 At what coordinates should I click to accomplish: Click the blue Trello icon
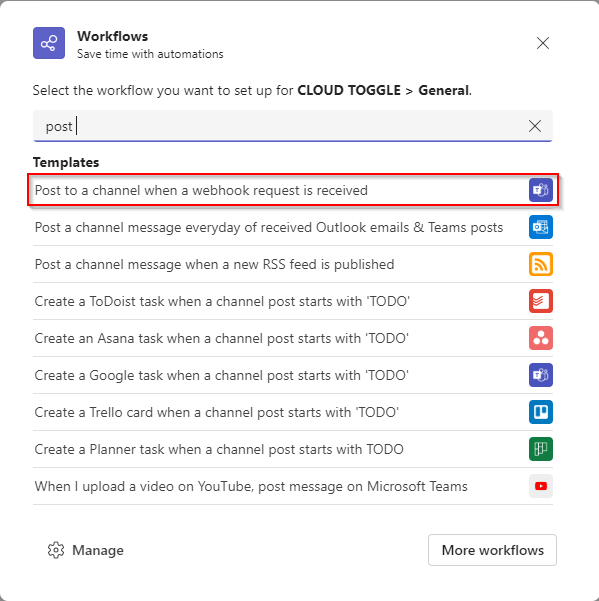click(541, 412)
